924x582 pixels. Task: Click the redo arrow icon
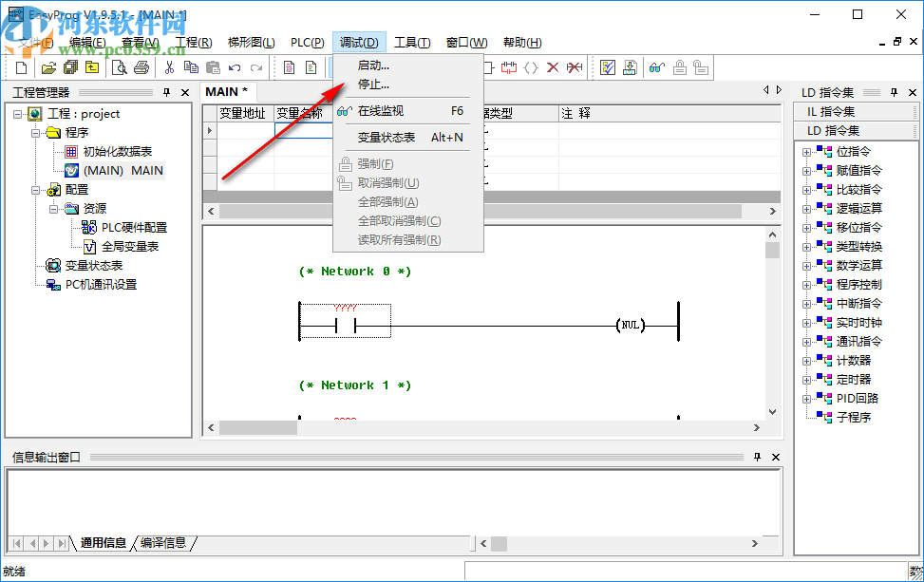tap(255, 67)
